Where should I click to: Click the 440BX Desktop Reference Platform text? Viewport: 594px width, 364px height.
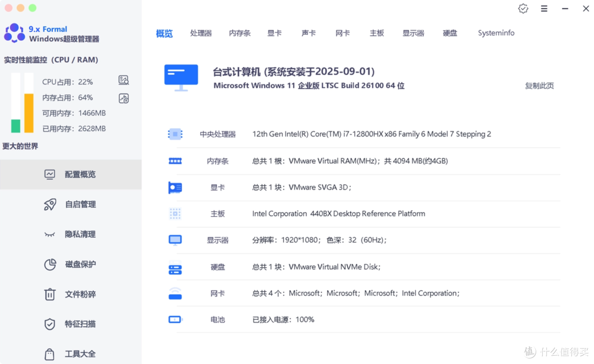(x=339, y=214)
